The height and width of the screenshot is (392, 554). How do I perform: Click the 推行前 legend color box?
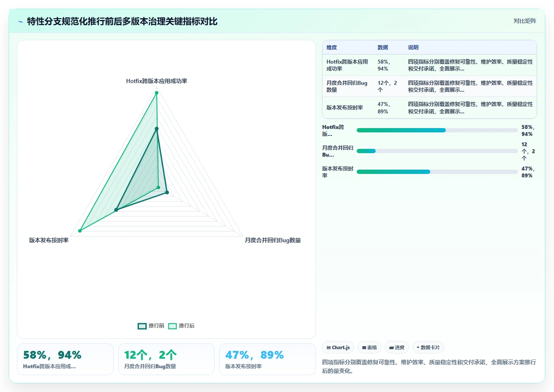[x=142, y=326]
